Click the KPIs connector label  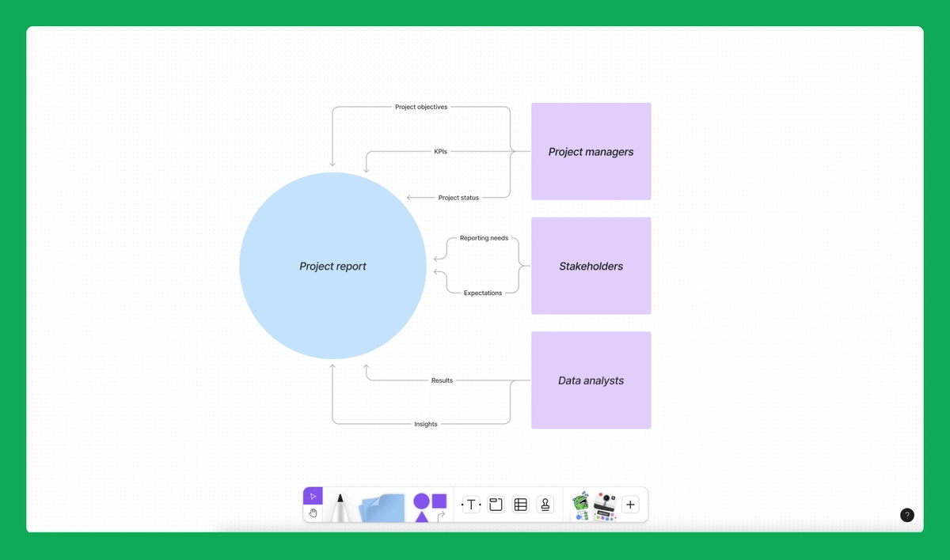(x=440, y=151)
